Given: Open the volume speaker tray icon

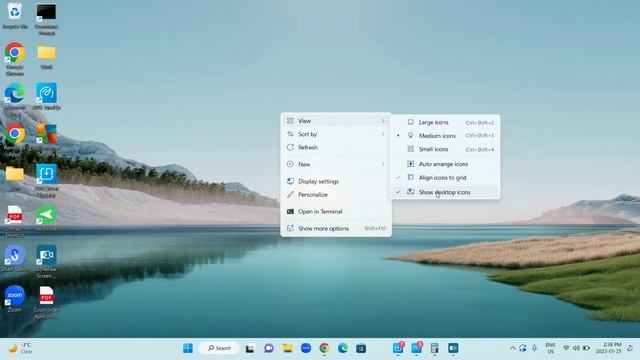Looking at the screenshot, I should pos(576,348).
